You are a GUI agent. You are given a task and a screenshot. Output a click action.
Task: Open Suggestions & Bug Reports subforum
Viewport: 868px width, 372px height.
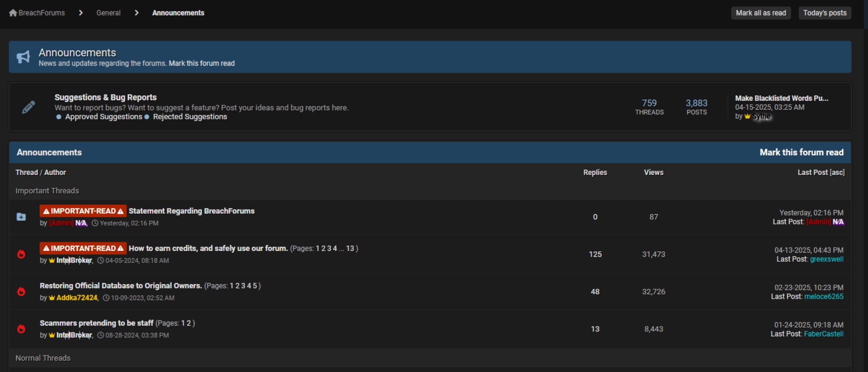(x=106, y=97)
